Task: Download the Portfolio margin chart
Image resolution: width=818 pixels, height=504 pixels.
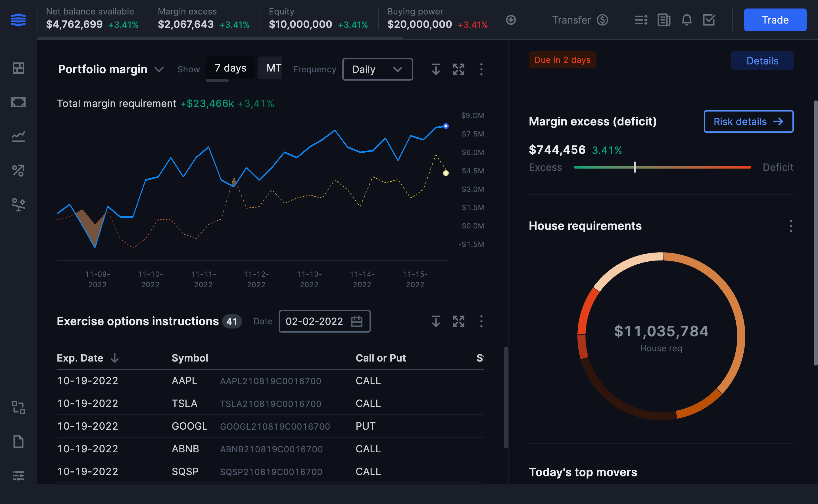Action: pos(436,69)
